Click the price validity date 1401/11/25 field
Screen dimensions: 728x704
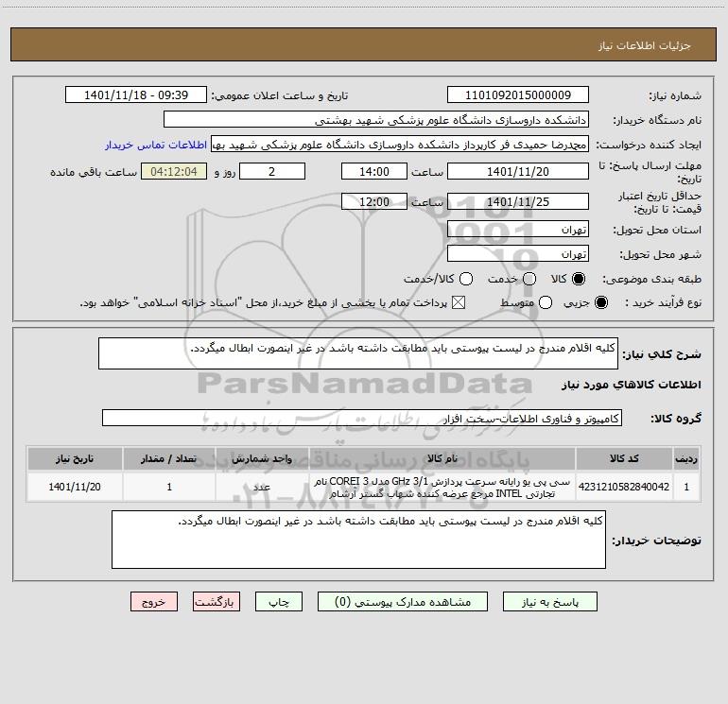click(518, 201)
